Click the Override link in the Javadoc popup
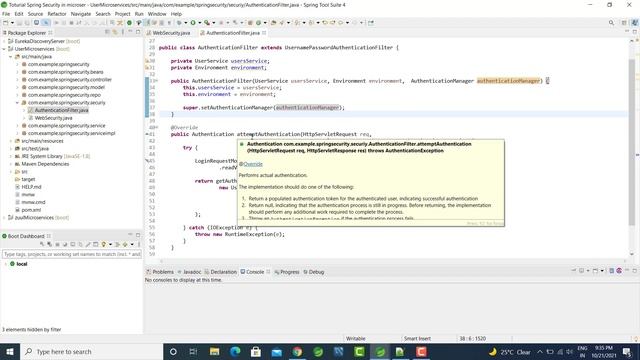Image resolution: width=640 pixels, height=360 pixels. (253, 164)
